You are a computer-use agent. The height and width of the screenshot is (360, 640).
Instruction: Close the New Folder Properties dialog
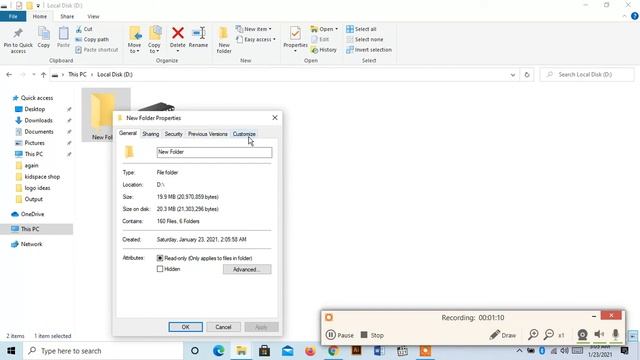(x=275, y=118)
